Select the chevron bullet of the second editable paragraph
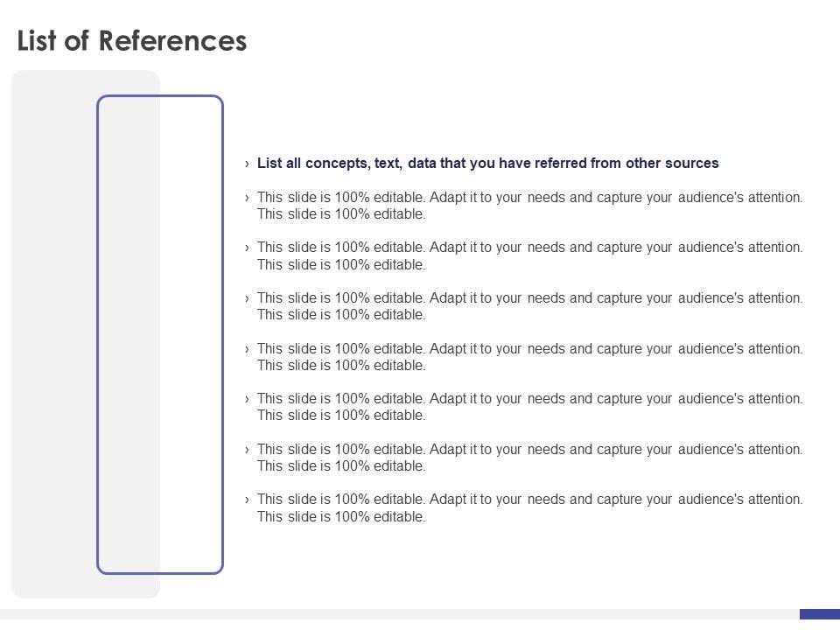 click(x=248, y=248)
